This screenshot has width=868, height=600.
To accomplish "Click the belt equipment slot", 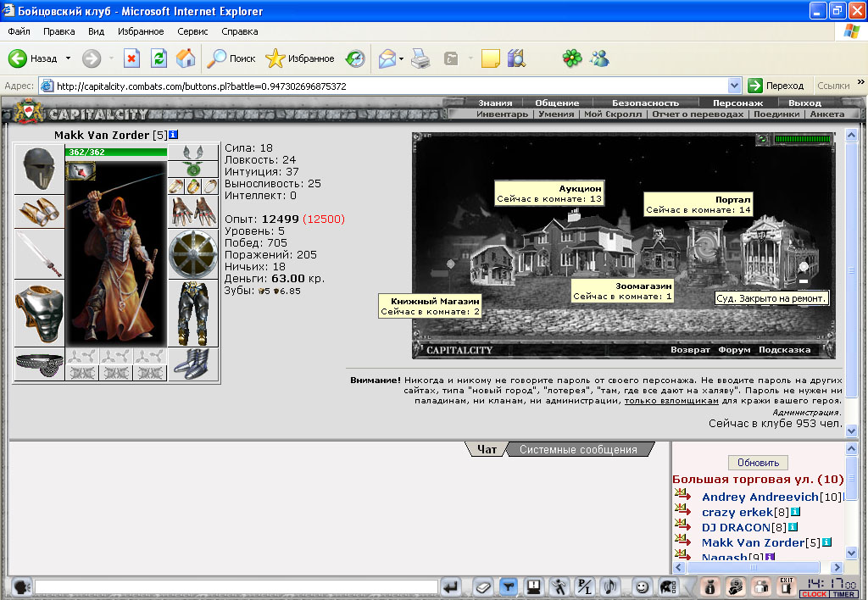I will click(39, 364).
